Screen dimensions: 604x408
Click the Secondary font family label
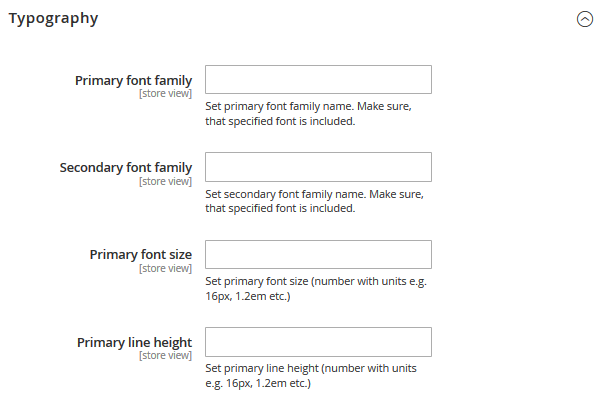click(126, 168)
